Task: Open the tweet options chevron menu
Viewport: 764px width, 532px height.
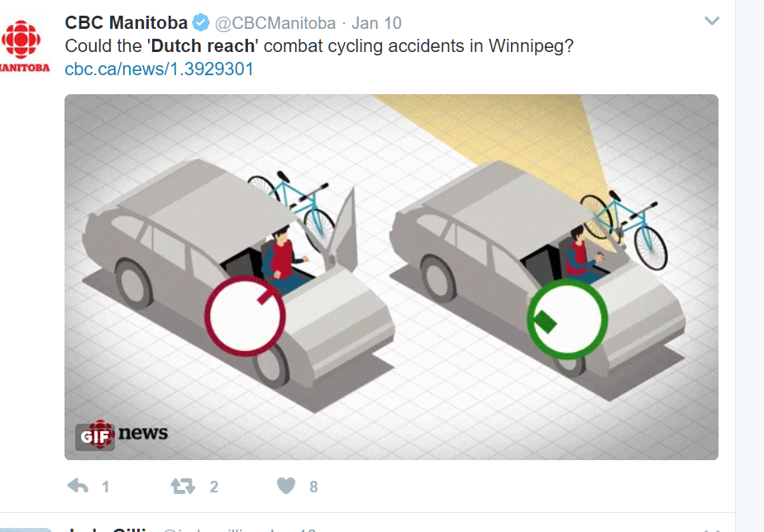Action: 712,21
